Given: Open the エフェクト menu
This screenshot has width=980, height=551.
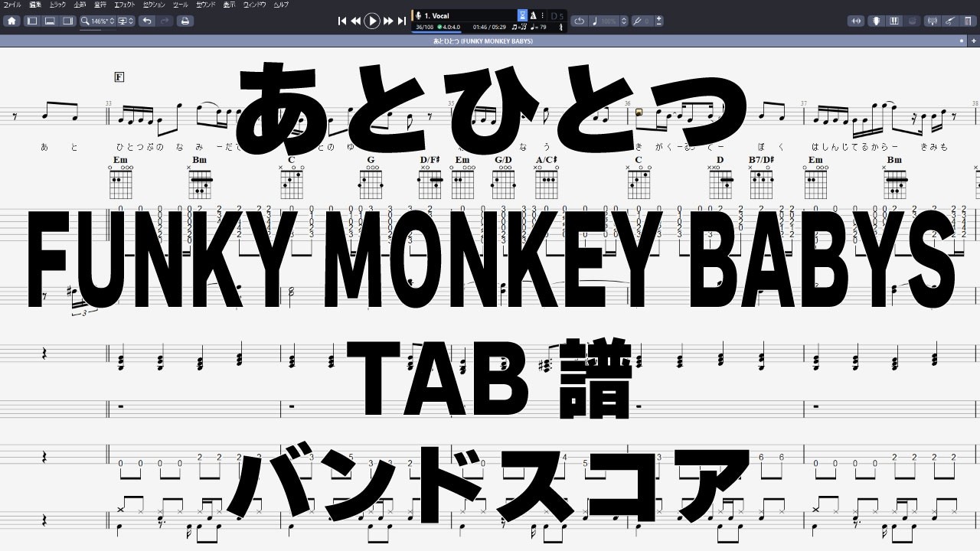Looking at the screenshot, I should tap(124, 5).
